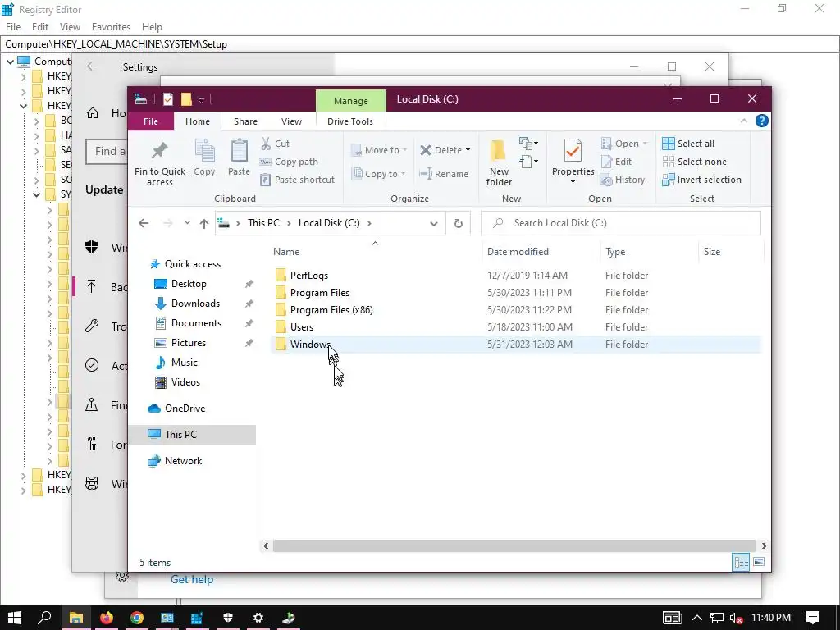Open Favorites menu in Registry Editor
Viewport: 840px width, 630px height.
coord(111,27)
